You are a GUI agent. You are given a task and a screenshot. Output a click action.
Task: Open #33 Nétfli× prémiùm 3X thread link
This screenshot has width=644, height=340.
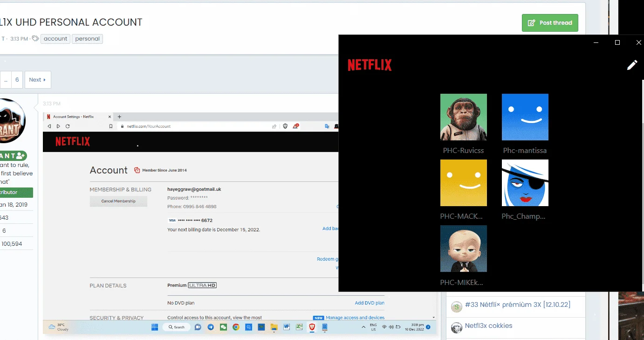[518, 305]
